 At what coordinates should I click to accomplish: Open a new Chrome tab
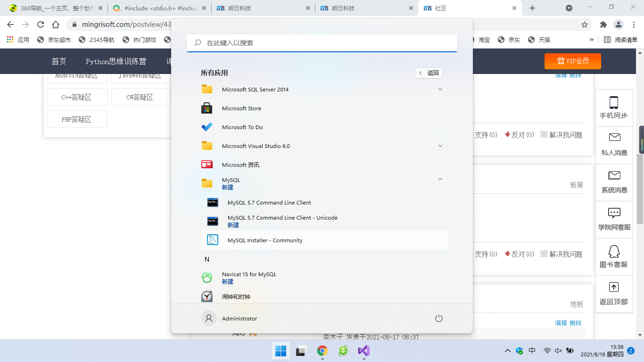532,8
